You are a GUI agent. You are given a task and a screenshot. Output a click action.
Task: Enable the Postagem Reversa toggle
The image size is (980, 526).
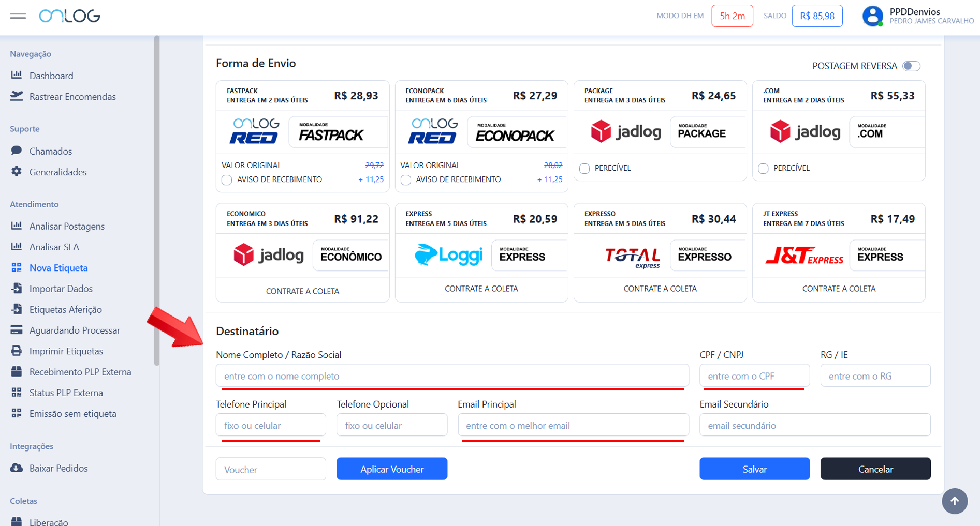tap(911, 66)
